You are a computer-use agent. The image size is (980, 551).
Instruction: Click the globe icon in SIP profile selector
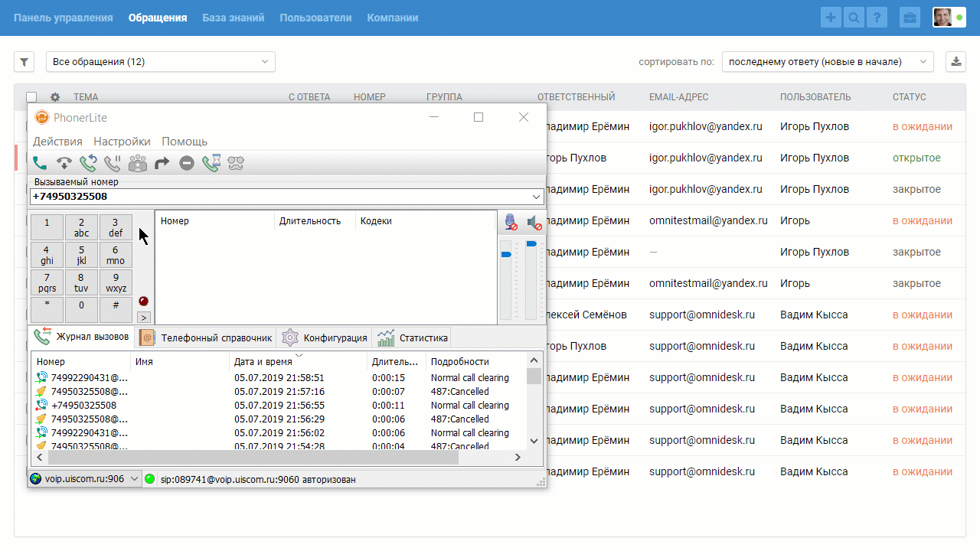tap(35, 478)
